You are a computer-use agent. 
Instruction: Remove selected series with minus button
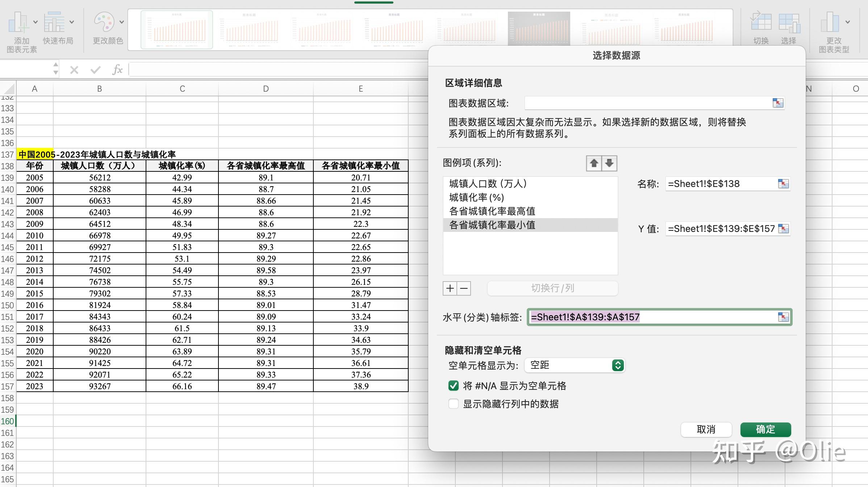[x=464, y=288]
